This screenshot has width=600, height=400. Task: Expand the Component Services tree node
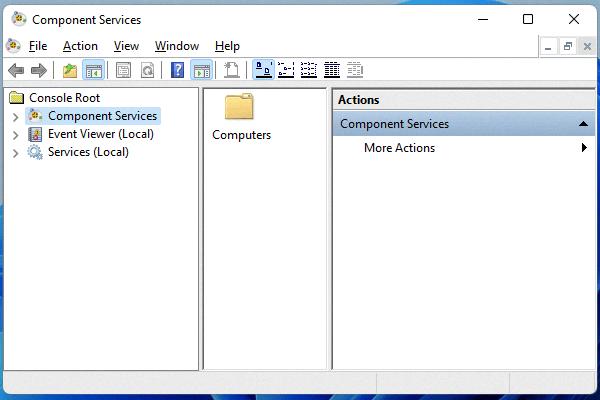[15, 117]
